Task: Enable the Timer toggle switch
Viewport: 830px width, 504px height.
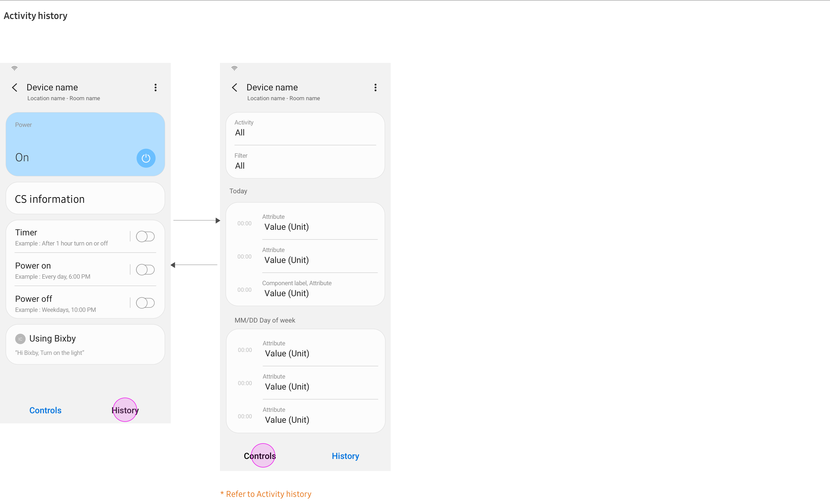Action: click(x=145, y=237)
